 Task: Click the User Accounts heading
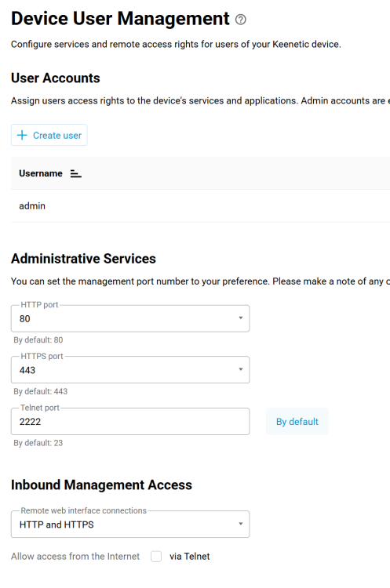pyautogui.click(x=56, y=78)
